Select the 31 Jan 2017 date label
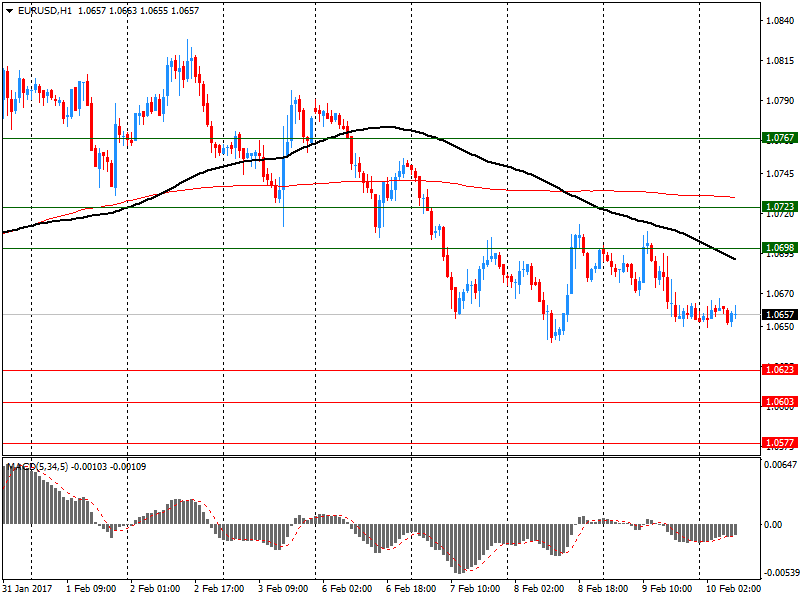800x600 pixels. 28,589
